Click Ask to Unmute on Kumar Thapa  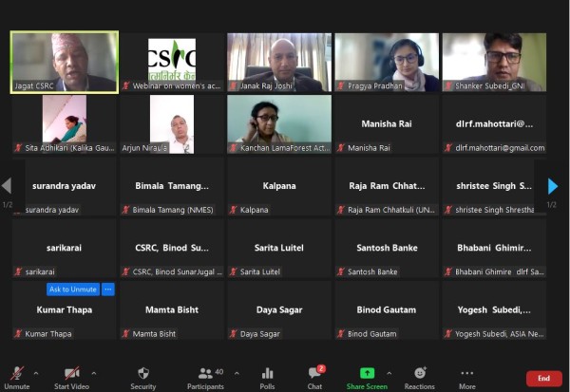coord(73,289)
